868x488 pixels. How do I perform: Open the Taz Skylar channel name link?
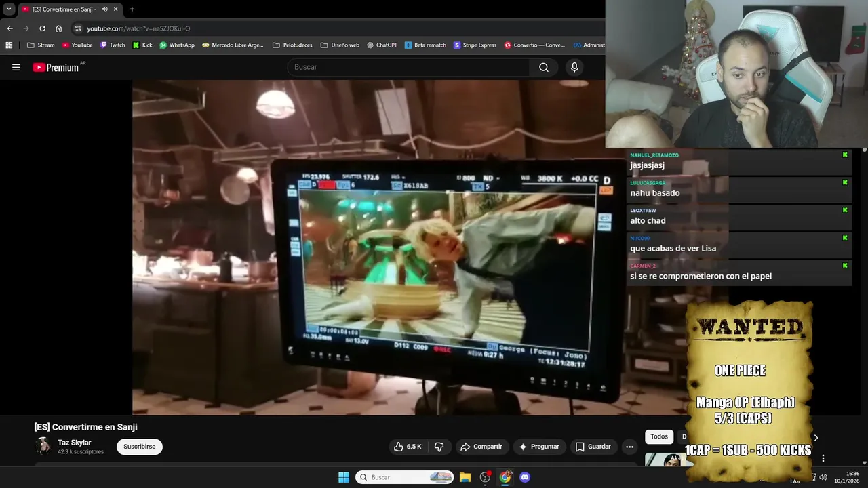pyautogui.click(x=75, y=443)
